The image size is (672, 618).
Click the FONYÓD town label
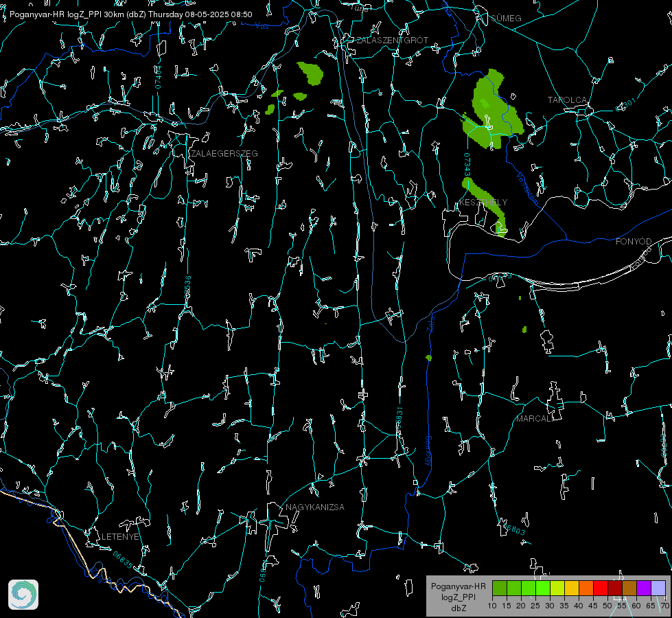point(634,242)
